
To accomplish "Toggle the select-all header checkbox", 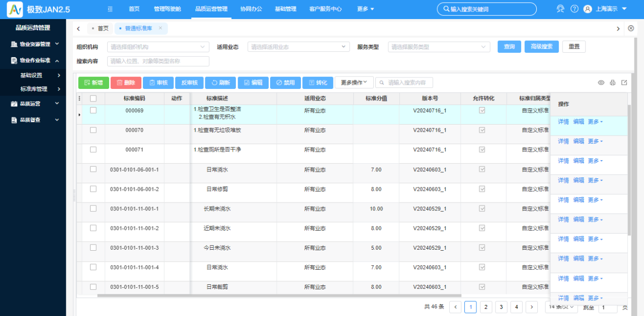I will coord(93,98).
